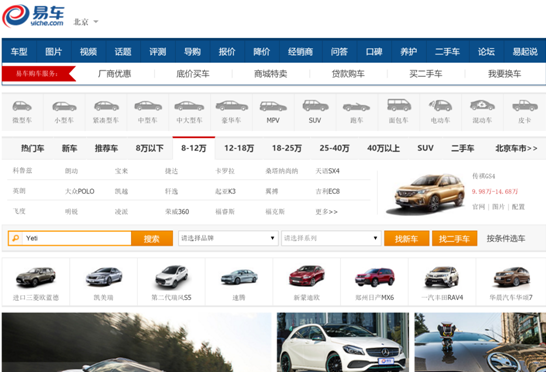Viewport: 546px width, 373px height.
Task: Open the 北京车市>> tab link
Action: (x=516, y=148)
